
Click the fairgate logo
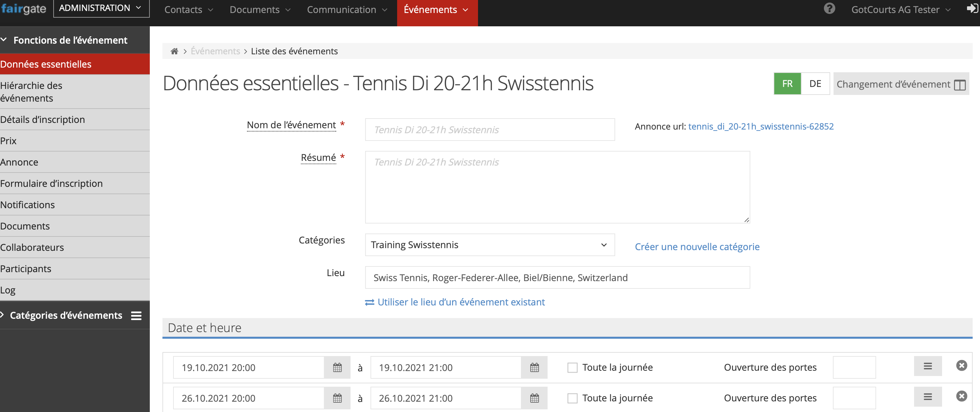click(23, 8)
